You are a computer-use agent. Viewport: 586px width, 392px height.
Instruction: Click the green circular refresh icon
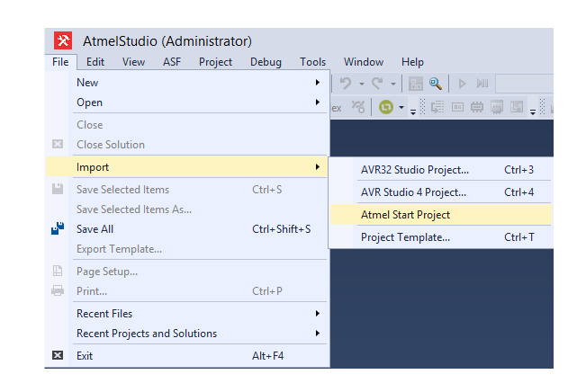click(385, 108)
